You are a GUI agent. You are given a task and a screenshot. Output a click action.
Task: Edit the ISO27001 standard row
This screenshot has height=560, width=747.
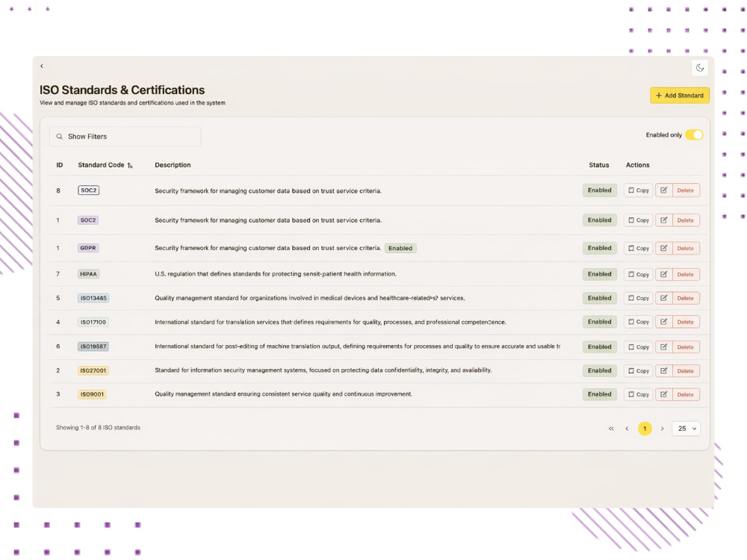663,371
